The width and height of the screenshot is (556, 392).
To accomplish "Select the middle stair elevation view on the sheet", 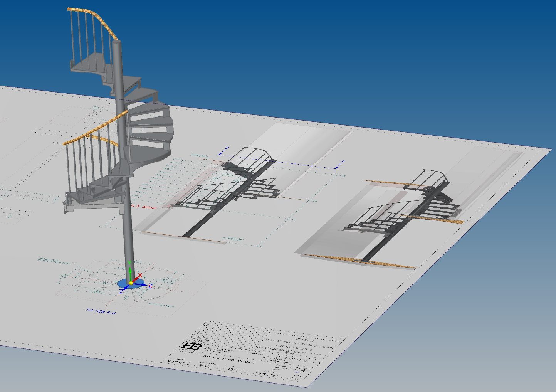I will (233, 192).
